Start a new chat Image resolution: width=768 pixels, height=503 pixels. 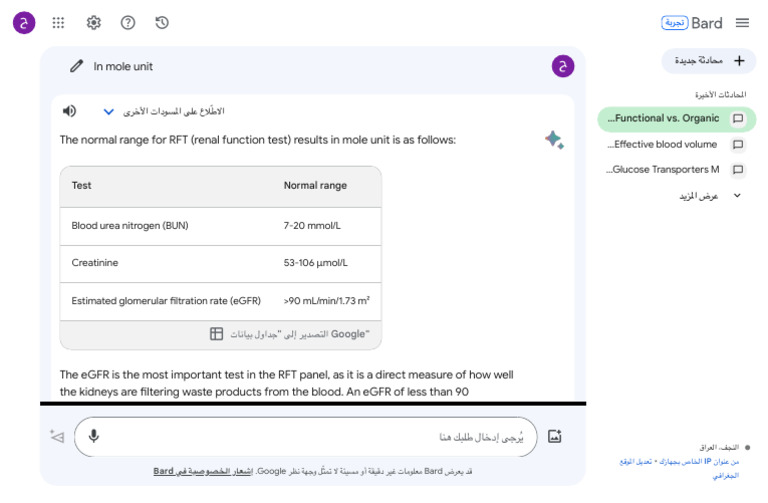tap(710, 60)
